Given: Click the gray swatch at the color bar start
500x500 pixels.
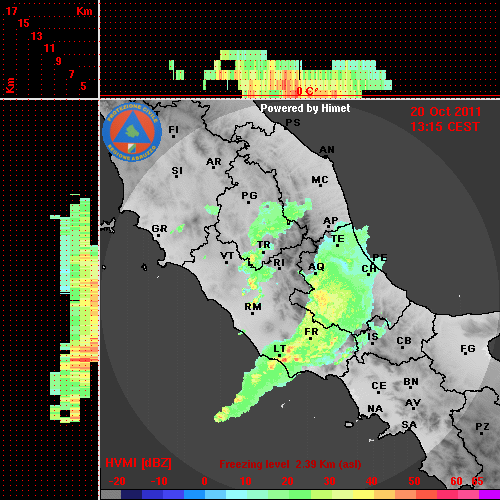Looking at the screenshot, I should [111, 494].
